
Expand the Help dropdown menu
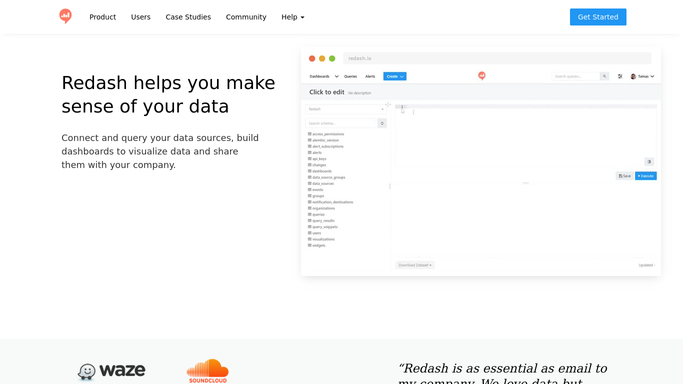pos(293,17)
